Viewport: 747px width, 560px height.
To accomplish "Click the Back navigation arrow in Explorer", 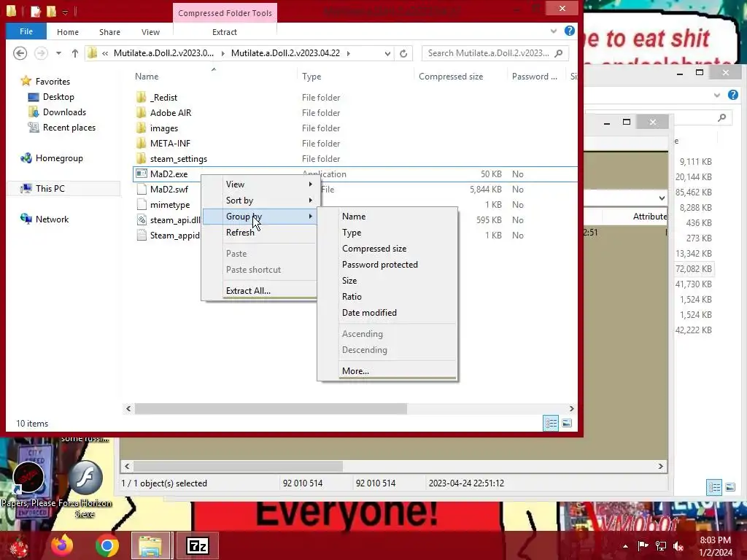I will pyautogui.click(x=20, y=52).
